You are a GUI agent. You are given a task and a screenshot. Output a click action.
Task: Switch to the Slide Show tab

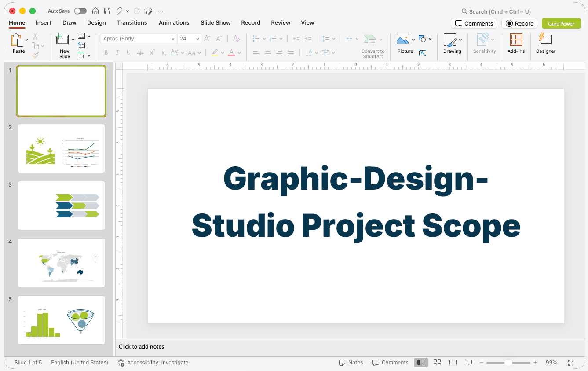215,23
